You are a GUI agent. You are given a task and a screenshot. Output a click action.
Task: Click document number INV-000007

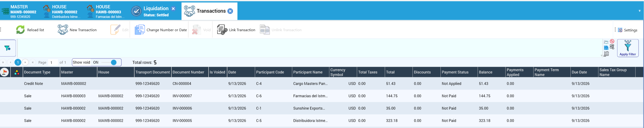tap(182, 96)
